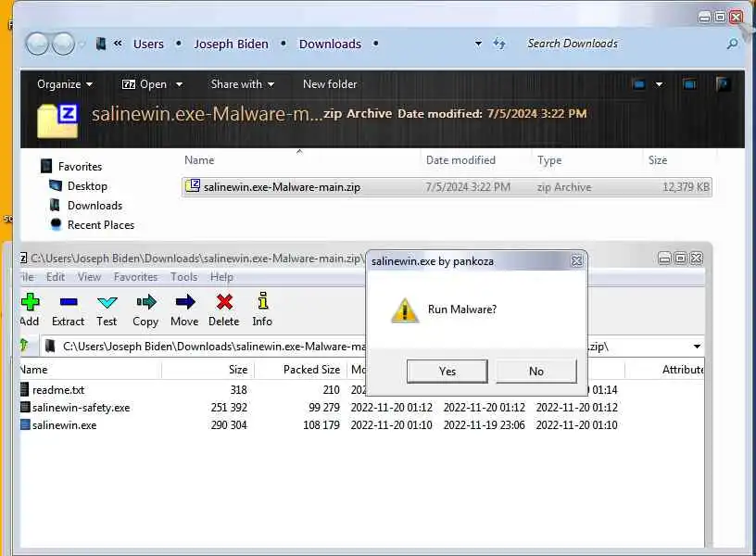756x556 pixels.
Task: Open the View menu in 7-Zip
Action: coord(89,277)
